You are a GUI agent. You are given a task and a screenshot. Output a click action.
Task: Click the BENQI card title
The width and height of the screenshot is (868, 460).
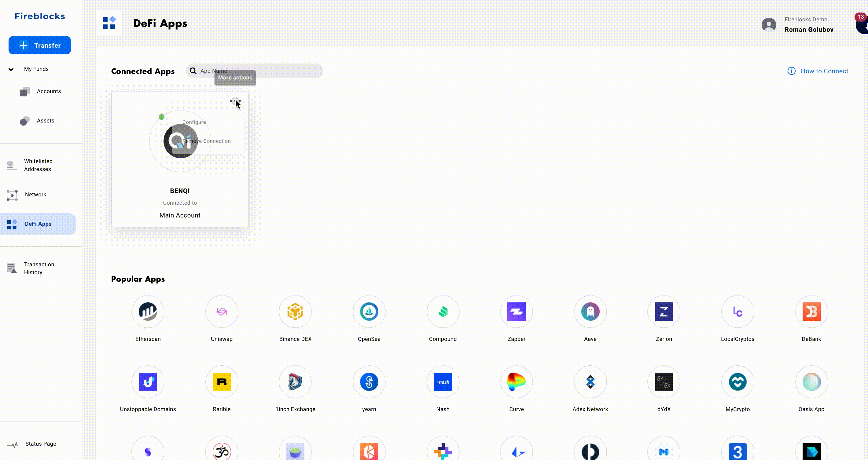[x=180, y=191]
